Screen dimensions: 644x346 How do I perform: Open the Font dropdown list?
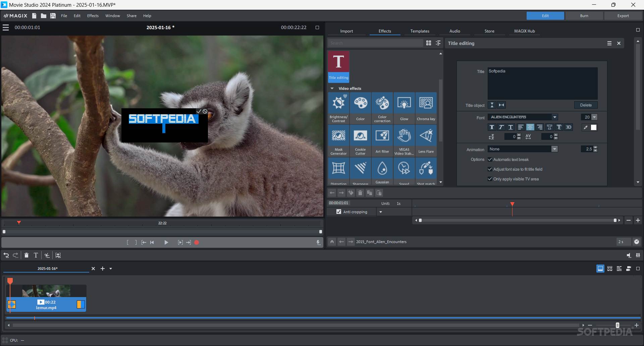pos(555,117)
